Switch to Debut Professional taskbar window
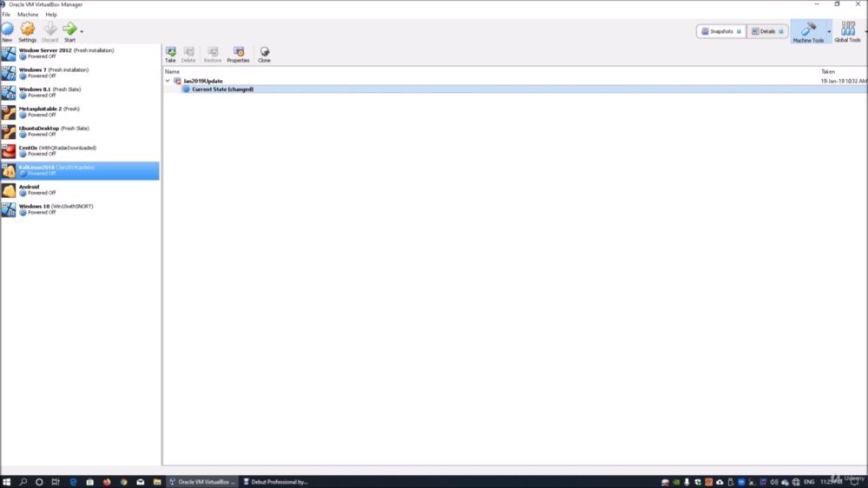This screenshot has height=488, width=868. click(275, 482)
